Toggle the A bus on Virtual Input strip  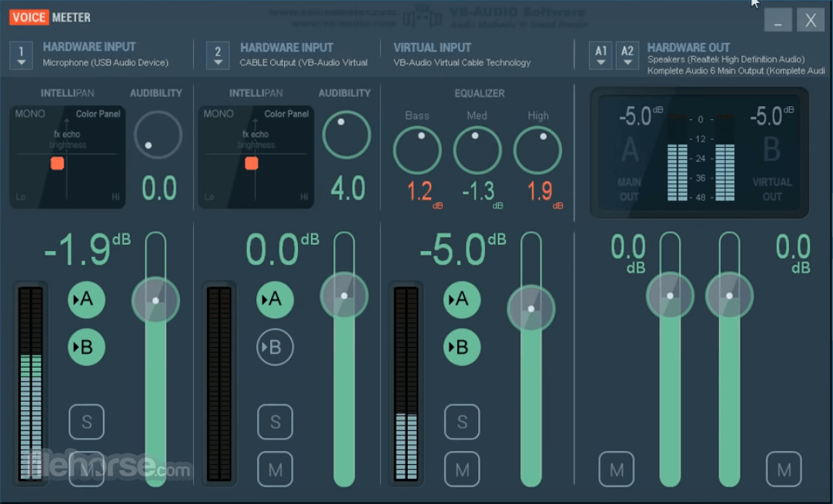(462, 300)
